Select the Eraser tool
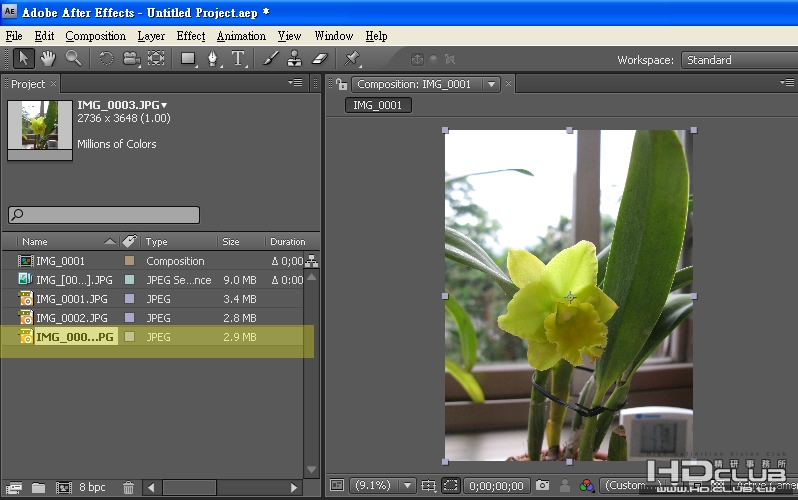This screenshot has width=798, height=500. [320, 59]
